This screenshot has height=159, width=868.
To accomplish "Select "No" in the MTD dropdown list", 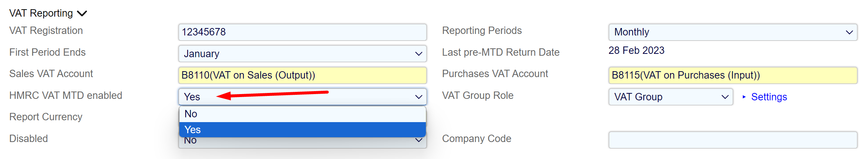I will click(302, 114).
